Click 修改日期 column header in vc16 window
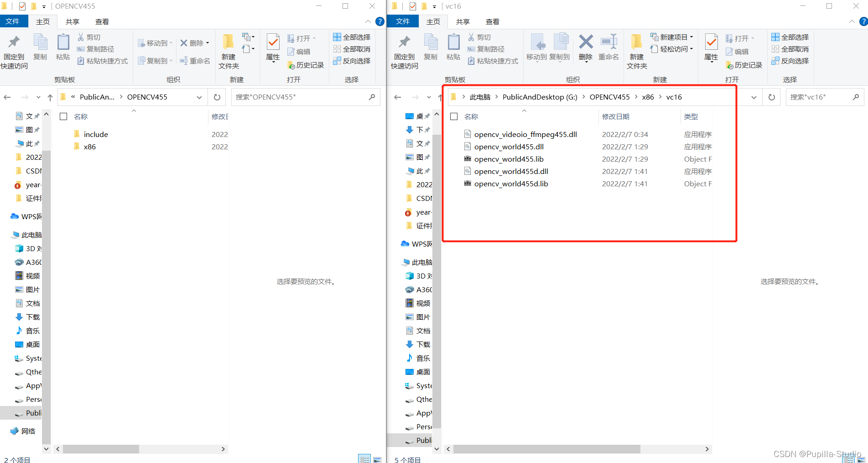This screenshot has width=868, height=463. [x=615, y=116]
